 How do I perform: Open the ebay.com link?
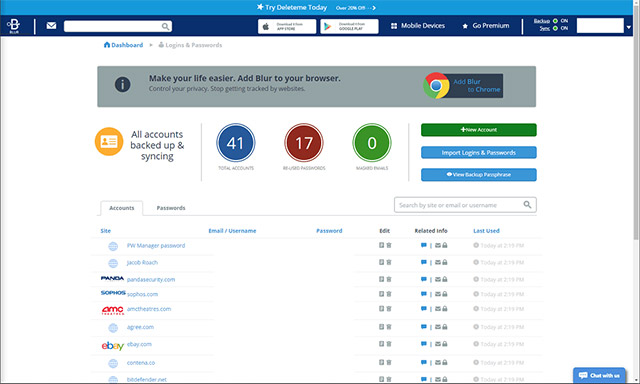[139, 344]
